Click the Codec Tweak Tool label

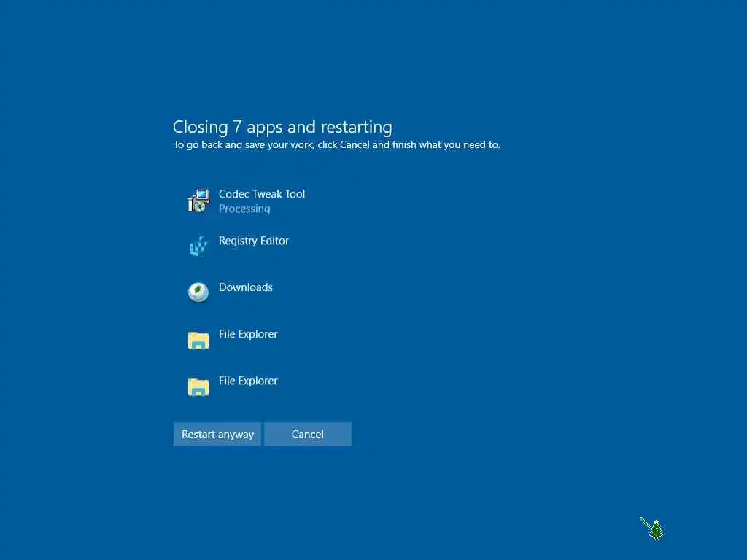point(262,194)
